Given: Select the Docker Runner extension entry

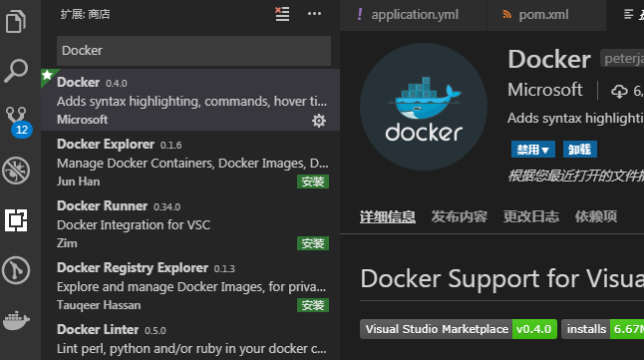Looking at the screenshot, I should pos(190,223).
